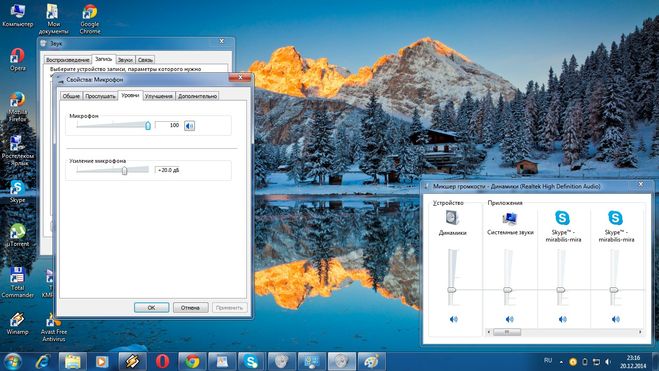Close the Свойства: Микрофон dialog

coord(240,77)
